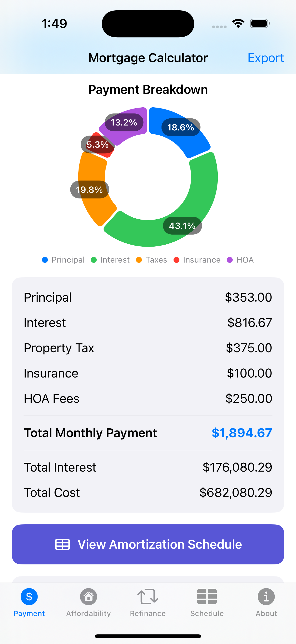
Task: Switch to the Affordability tab label
Action: click(88, 614)
